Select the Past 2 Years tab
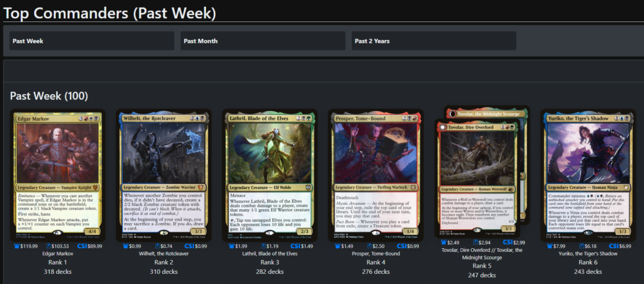644x284 pixels. pyautogui.click(x=434, y=41)
